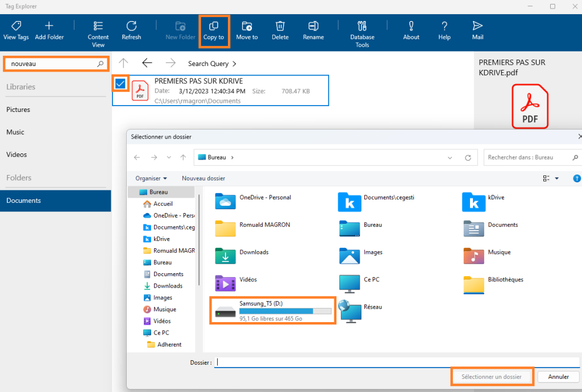Click Nouveau dossier in the dialog
582x392 pixels.
coord(203,178)
